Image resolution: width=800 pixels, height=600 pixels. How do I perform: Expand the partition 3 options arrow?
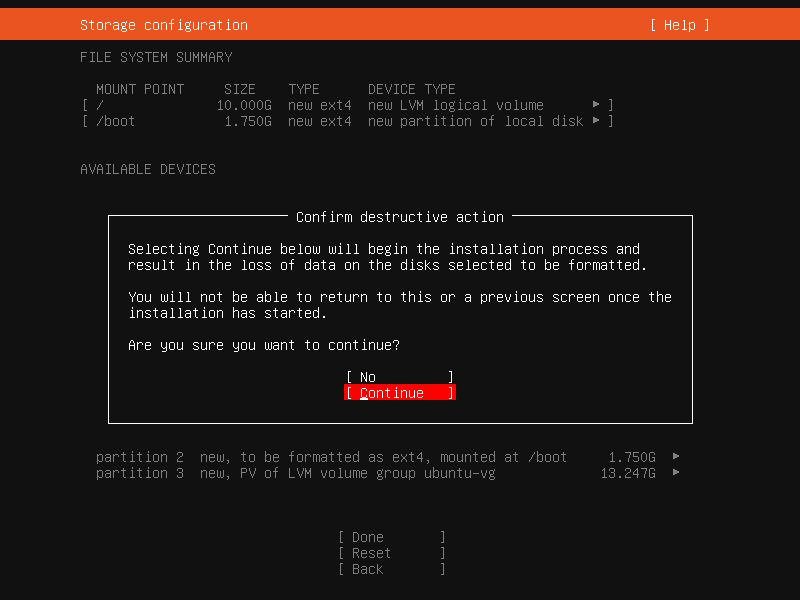(x=675, y=473)
